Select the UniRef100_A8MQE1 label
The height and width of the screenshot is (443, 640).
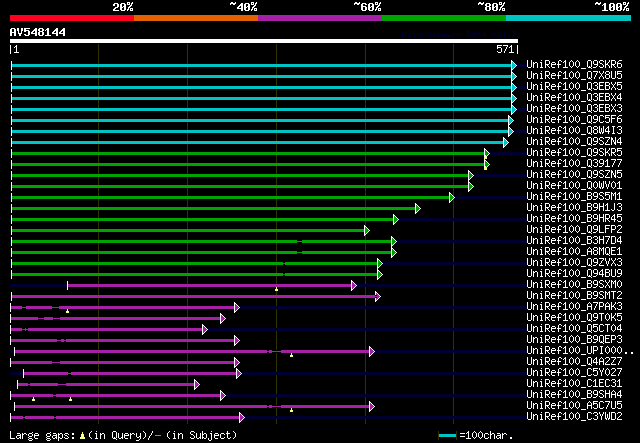(x=574, y=252)
